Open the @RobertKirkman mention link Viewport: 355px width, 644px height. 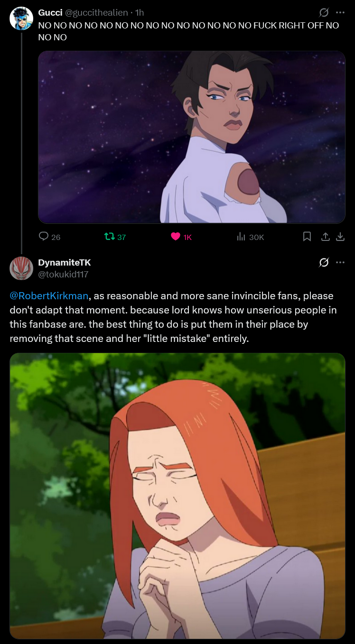click(49, 295)
